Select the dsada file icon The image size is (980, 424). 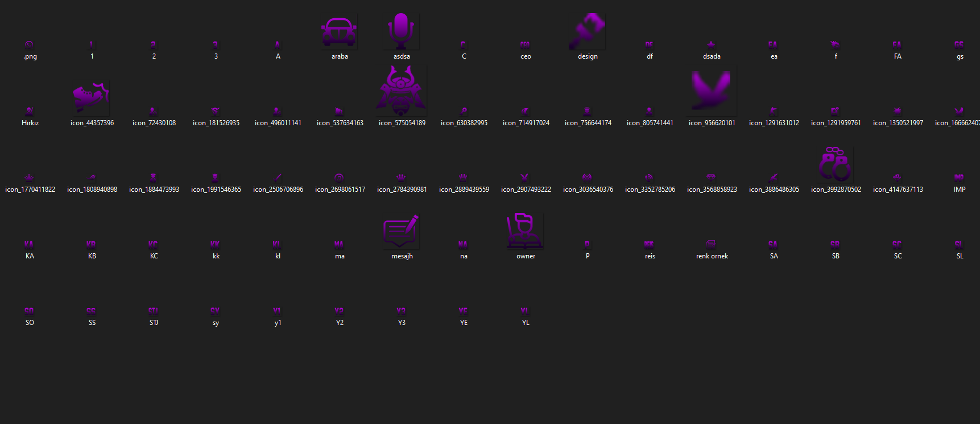(x=711, y=44)
